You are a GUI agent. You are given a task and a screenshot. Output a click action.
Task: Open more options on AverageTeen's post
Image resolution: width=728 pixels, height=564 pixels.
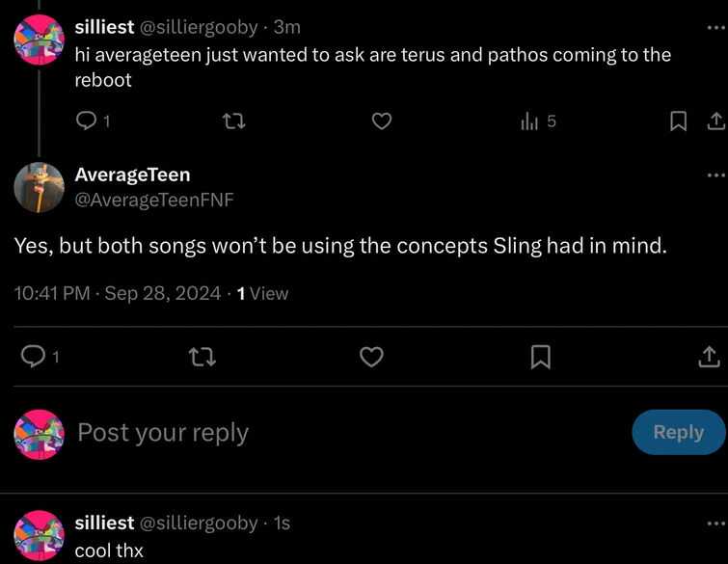click(715, 175)
